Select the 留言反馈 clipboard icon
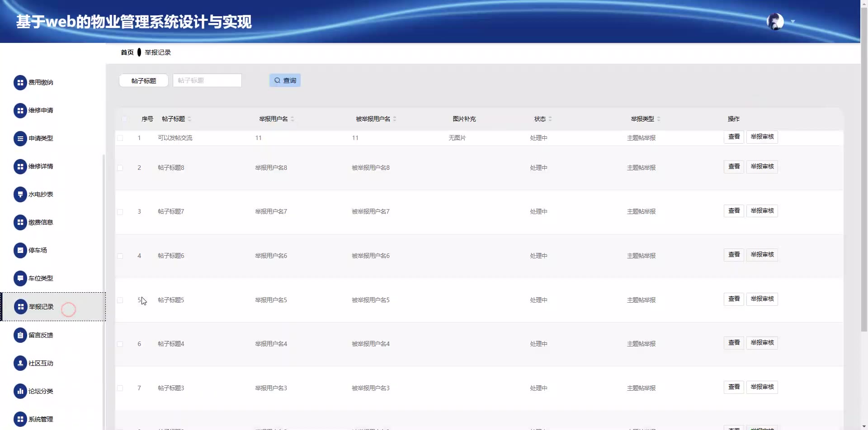Viewport: 868px width, 430px height. [x=20, y=335]
